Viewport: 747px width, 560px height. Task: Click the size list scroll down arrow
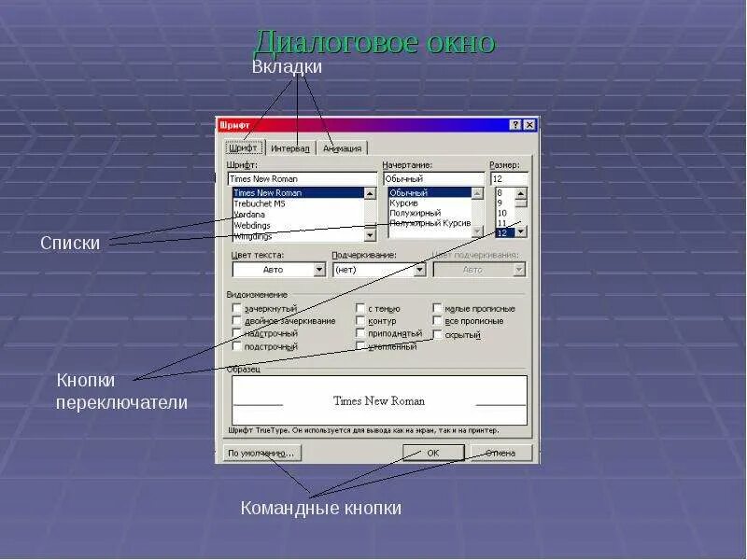coord(521,231)
